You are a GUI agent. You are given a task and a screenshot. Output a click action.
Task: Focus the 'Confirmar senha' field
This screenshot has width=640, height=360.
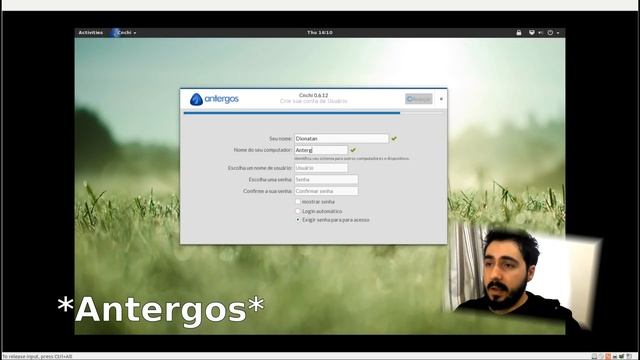(x=326, y=191)
